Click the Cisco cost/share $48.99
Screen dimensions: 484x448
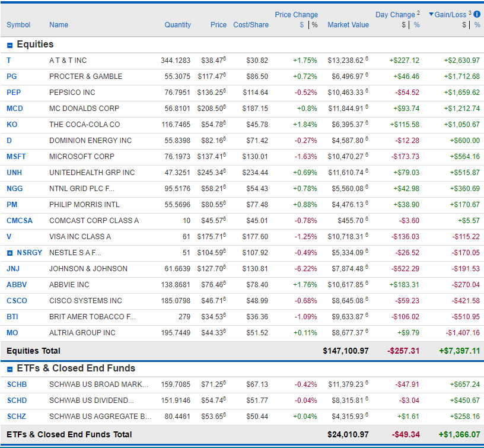point(257,301)
